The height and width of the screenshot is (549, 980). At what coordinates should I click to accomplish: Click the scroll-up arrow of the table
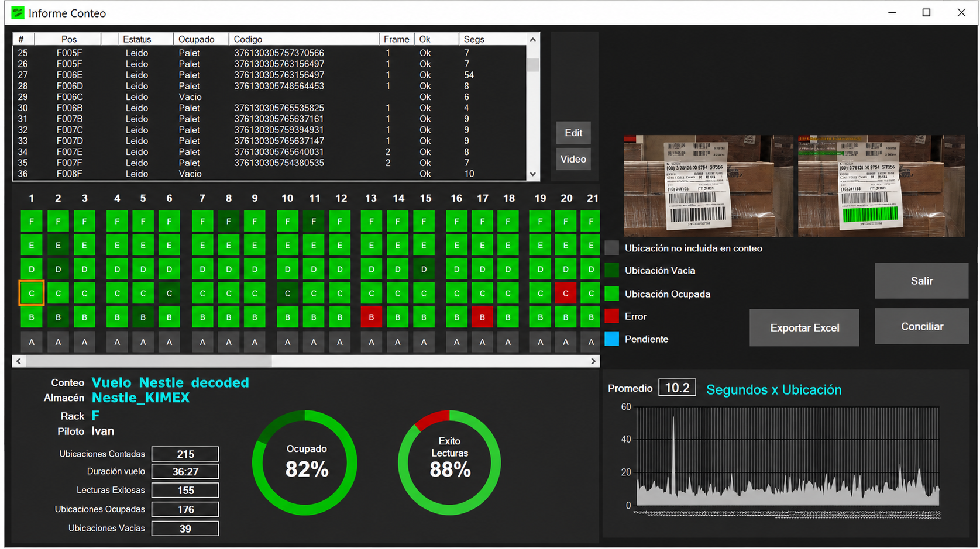(532, 40)
